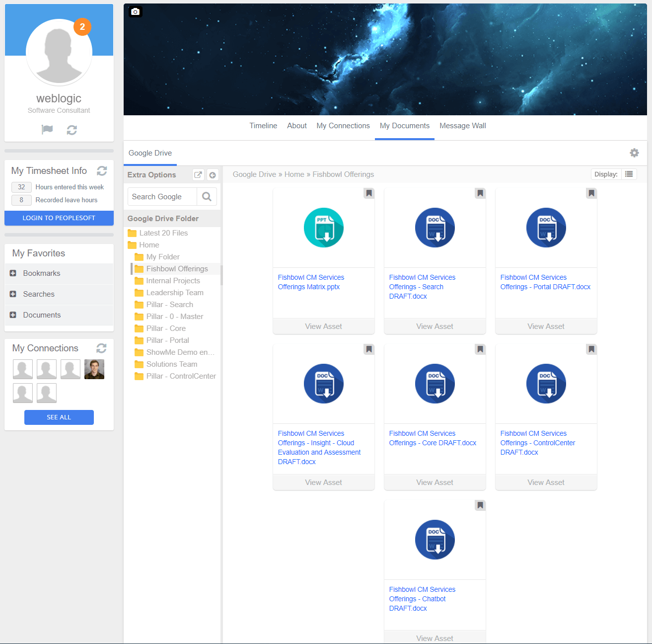Screen dimensions: 652x644
Task: Open the Offerings - Chatbot DRAFT.docx link
Action: pos(423,599)
